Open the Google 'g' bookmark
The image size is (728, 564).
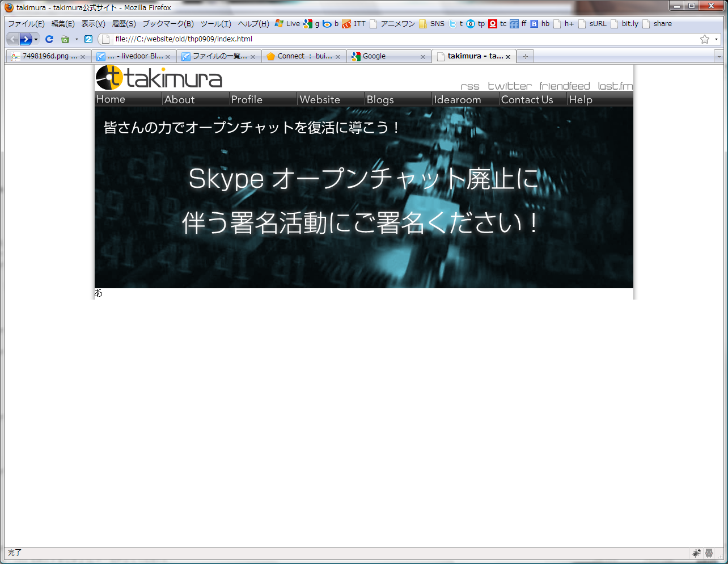[x=311, y=24]
